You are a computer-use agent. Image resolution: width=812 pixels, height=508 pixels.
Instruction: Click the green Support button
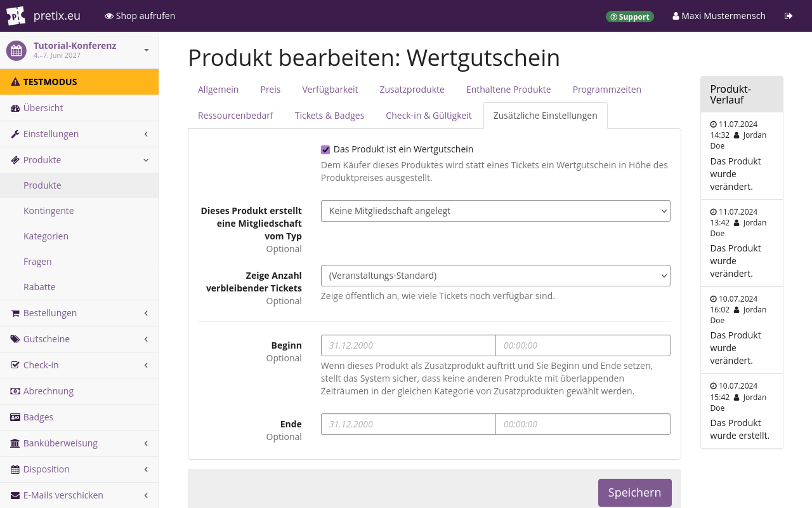[x=629, y=17]
